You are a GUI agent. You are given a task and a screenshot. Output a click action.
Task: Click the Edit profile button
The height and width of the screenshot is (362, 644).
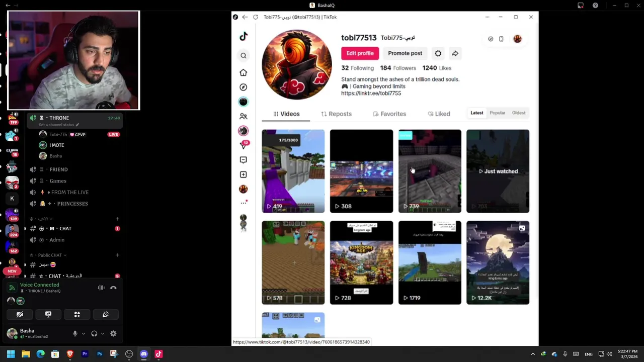tap(360, 53)
